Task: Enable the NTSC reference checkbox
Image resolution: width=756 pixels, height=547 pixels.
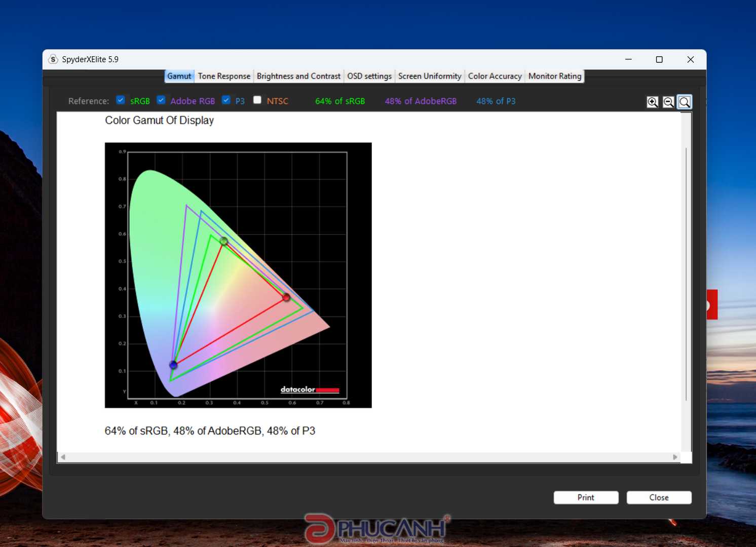Action: tap(257, 100)
